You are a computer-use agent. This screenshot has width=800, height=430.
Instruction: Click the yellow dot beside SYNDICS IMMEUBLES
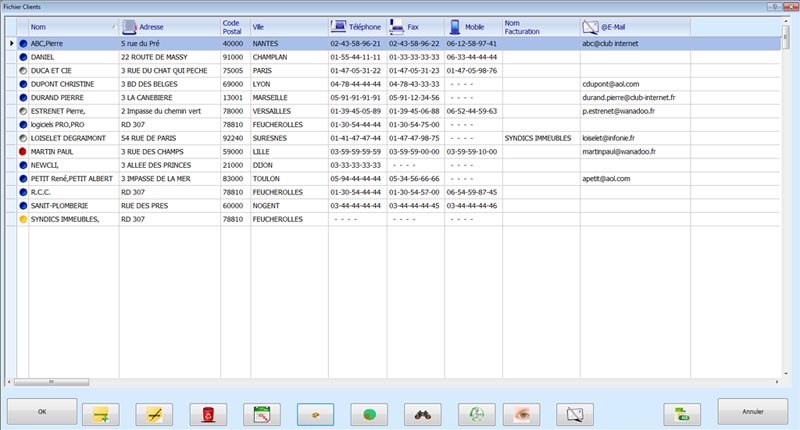click(x=22, y=218)
